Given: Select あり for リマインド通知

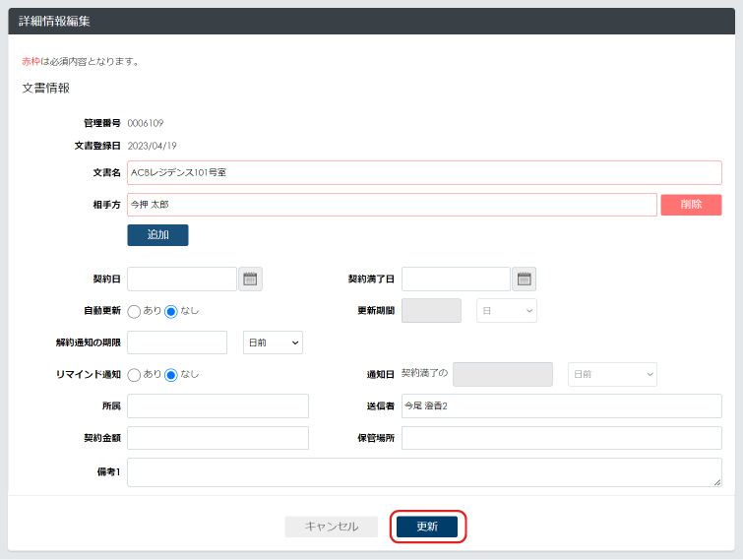Looking at the screenshot, I should click(135, 374).
